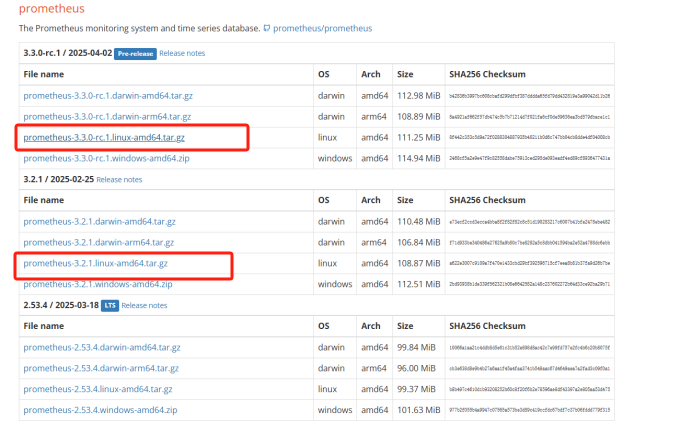Download prometheus-3.3.0-rc.1.darwin-arm64.tar.gz
This screenshot has width=692, height=436.
pyautogui.click(x=107, y=117)
